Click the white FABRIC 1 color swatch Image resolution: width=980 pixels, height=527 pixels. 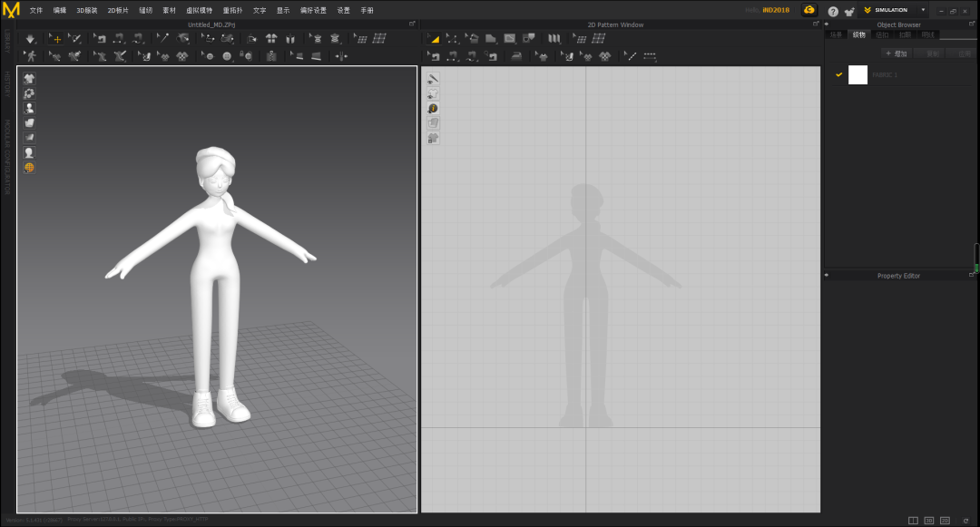pos(857,74)
